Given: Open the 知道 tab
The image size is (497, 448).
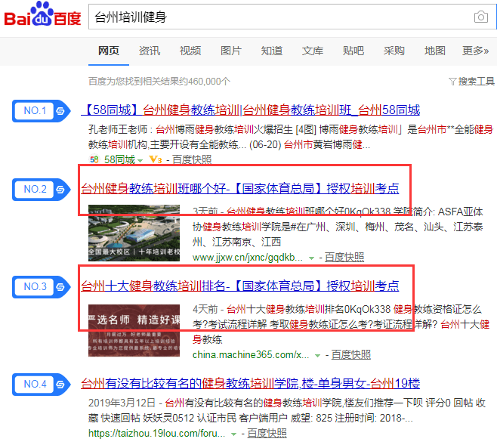Looking at the screenshot, I should pyautogui.click(x=272, y=51).
